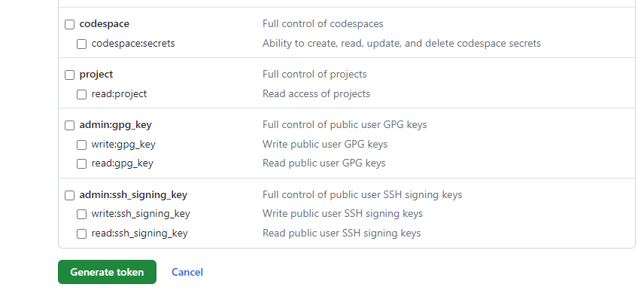644x296 pixels.
Task: Check the codespace scope checkbox
Action: coord(70,24)
